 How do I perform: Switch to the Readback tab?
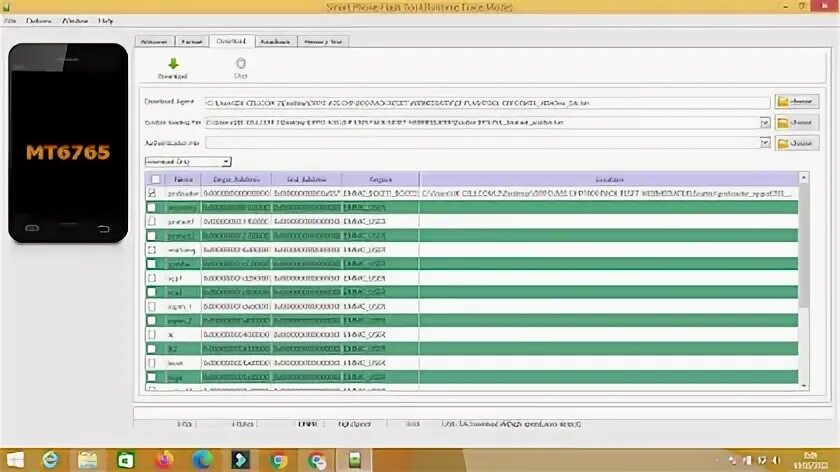click(x=275, y=41)
